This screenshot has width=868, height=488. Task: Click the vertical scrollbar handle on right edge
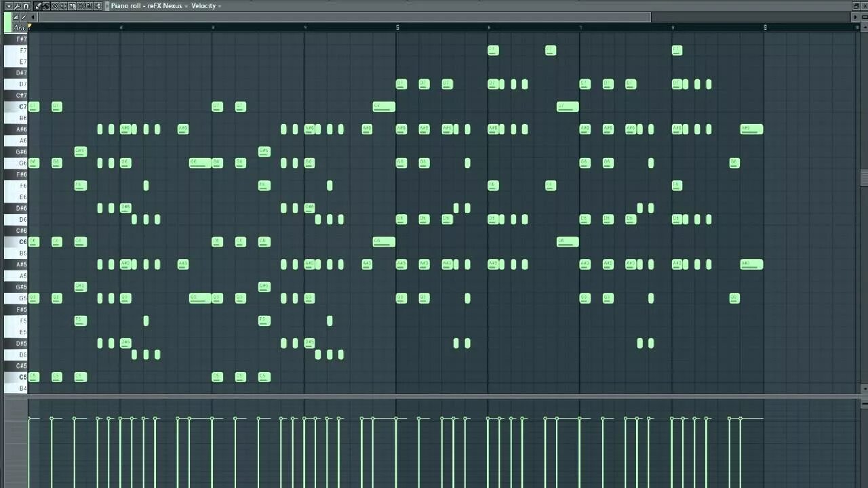tap(864, 178)
